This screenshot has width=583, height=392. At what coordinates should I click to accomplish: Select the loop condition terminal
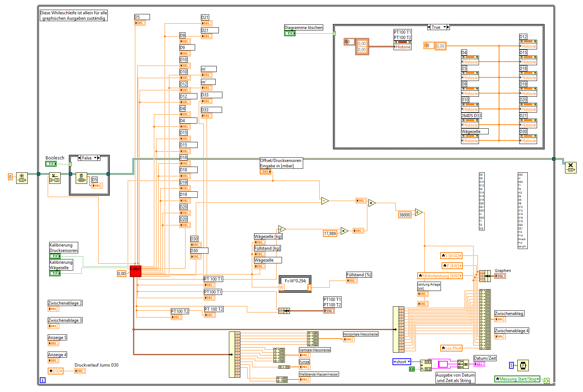[x=546, y=381]
